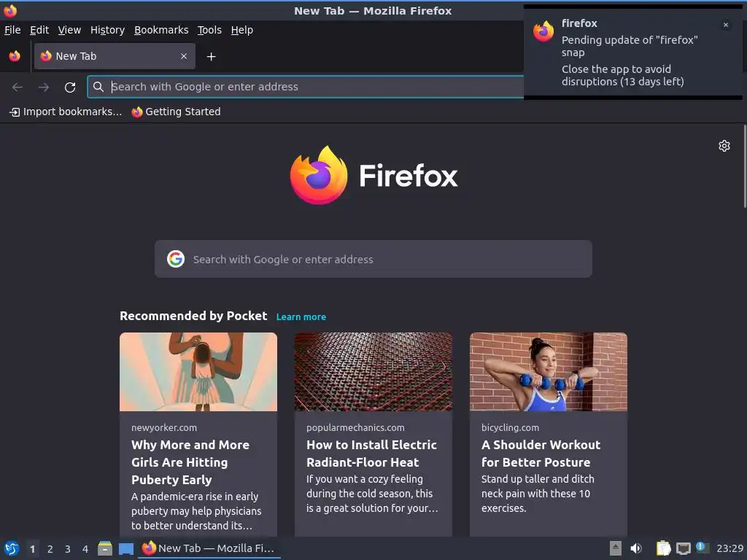Open shoulder workout article thumbnail
747x560 pixels.
pos(549,372)
